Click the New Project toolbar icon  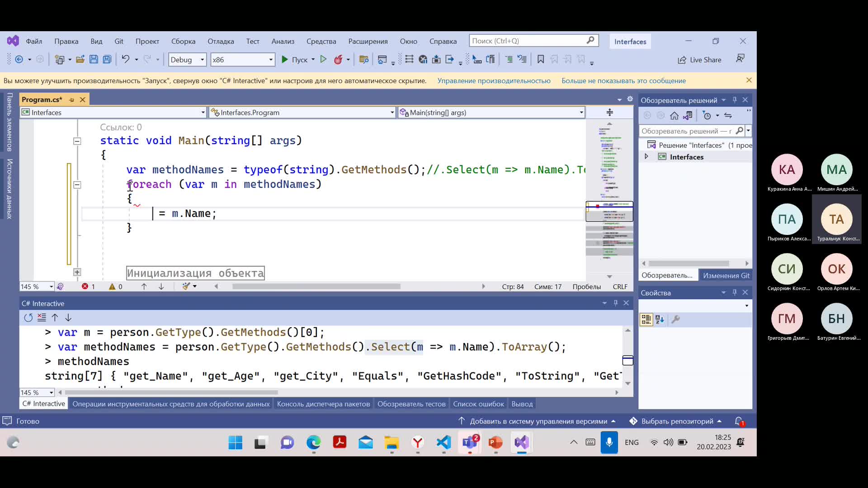click(59, 59)
